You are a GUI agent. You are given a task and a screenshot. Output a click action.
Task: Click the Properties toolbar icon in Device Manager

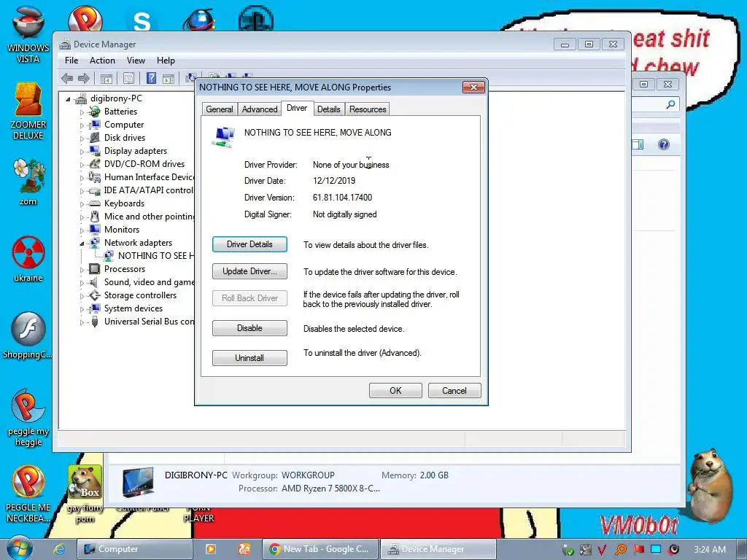(128, 78)
